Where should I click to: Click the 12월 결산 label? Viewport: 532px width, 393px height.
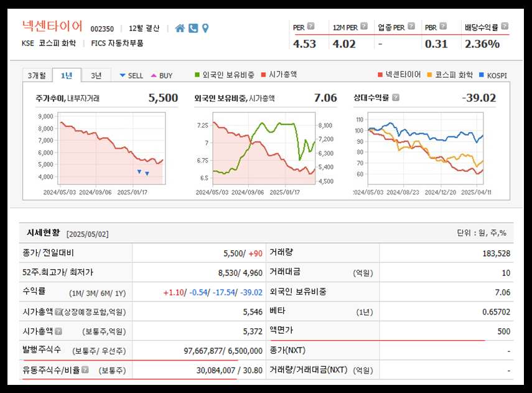tap(144, 29)
